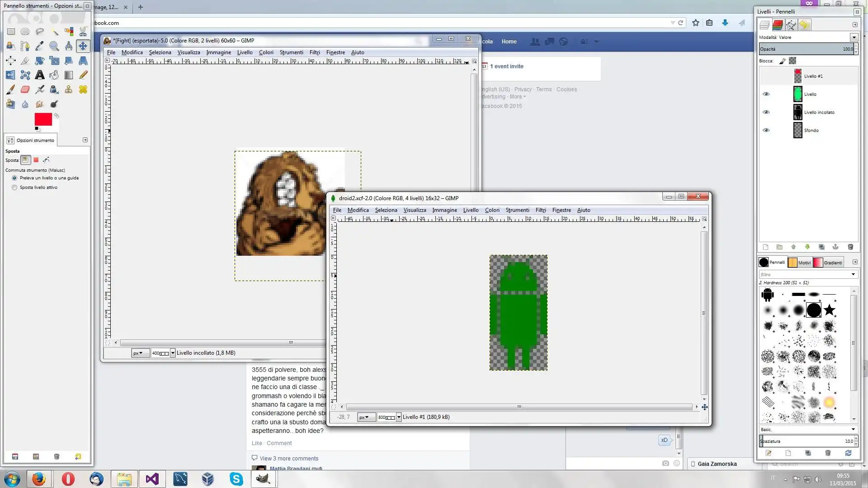Open the Basic brush preset dropdown

point(853,429)
